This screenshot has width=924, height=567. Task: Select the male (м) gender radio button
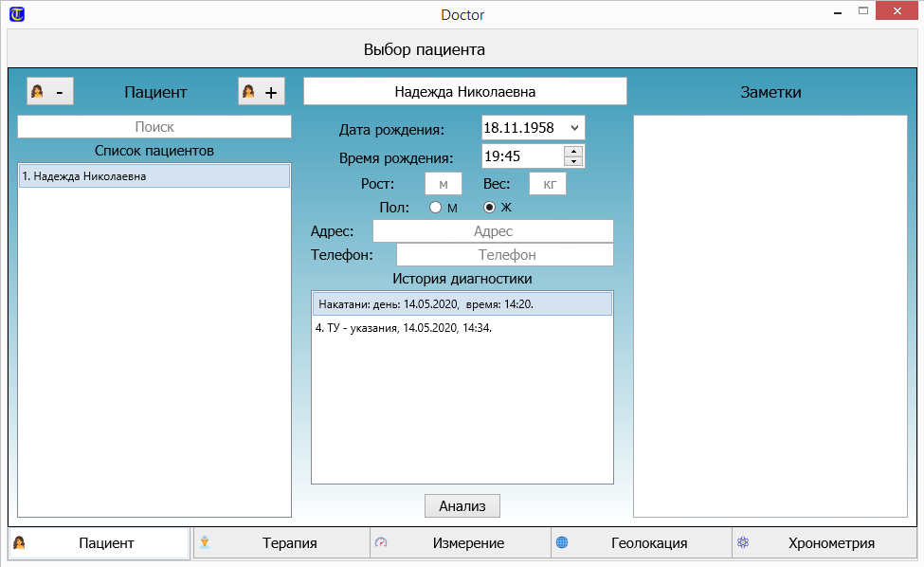(x=436, y=208)
